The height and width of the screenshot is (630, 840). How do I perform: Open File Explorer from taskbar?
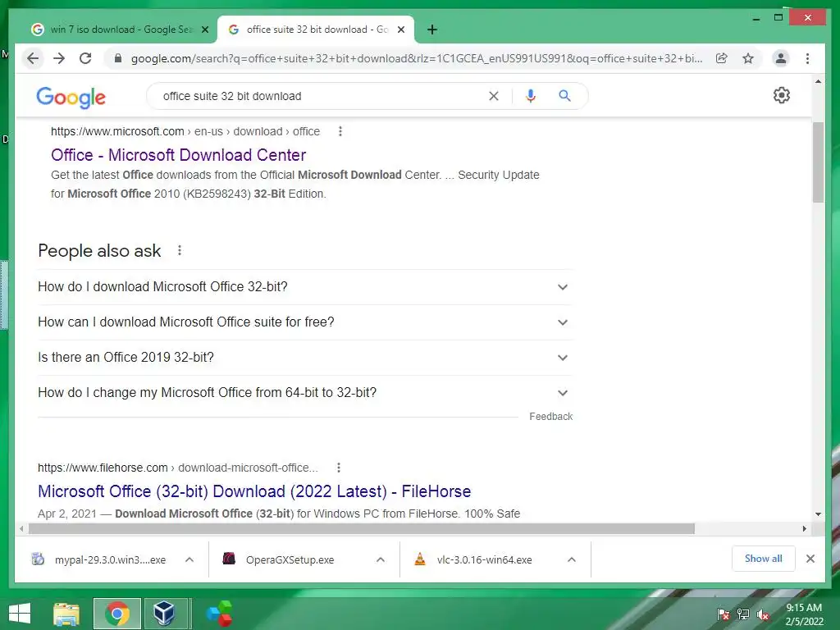[66, 614]
